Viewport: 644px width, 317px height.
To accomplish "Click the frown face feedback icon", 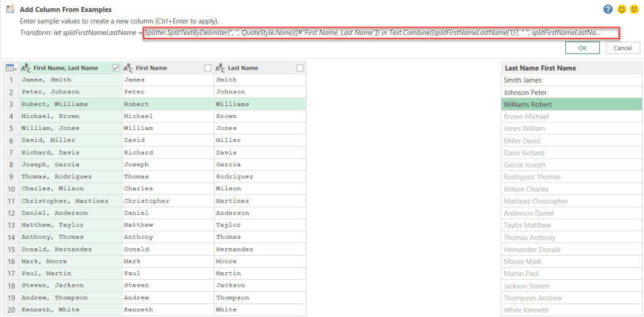I will [634, 9].
